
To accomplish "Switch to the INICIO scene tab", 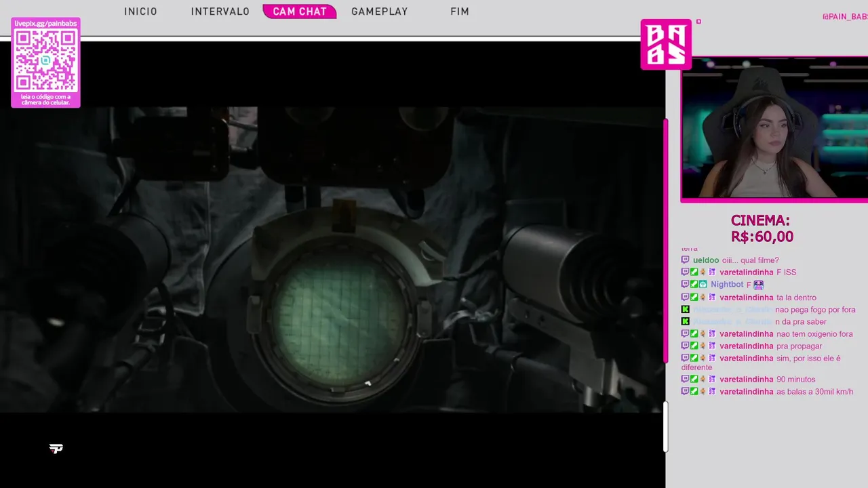I will coord(140,12).
